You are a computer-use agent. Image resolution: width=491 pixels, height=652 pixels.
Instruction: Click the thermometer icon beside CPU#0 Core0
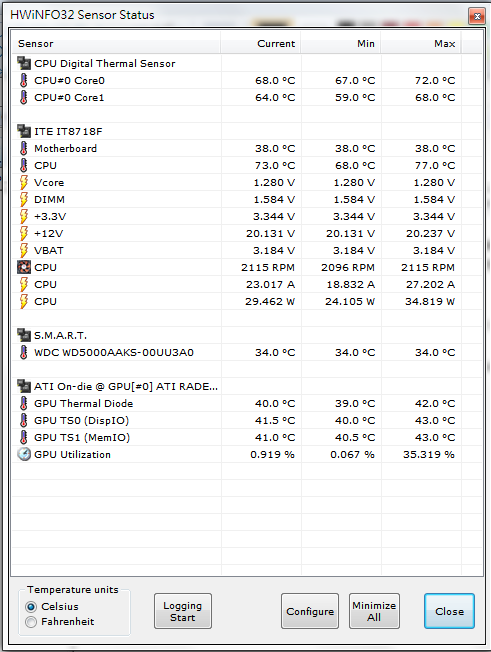tap(24, 80)
